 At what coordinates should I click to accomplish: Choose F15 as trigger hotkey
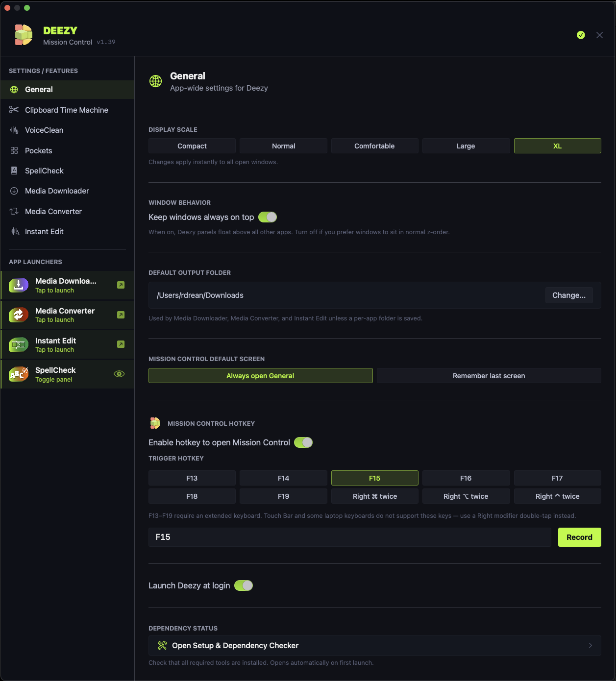(374, 478)
